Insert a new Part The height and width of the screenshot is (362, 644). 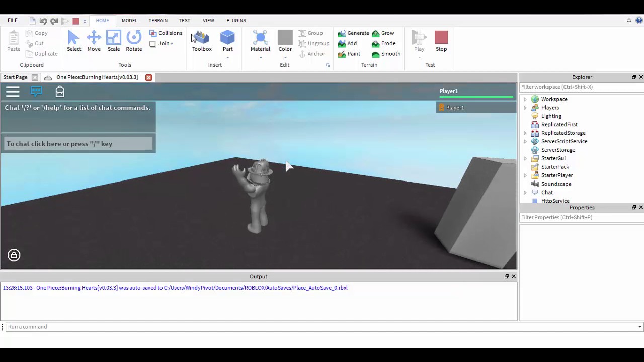point(227,40)
